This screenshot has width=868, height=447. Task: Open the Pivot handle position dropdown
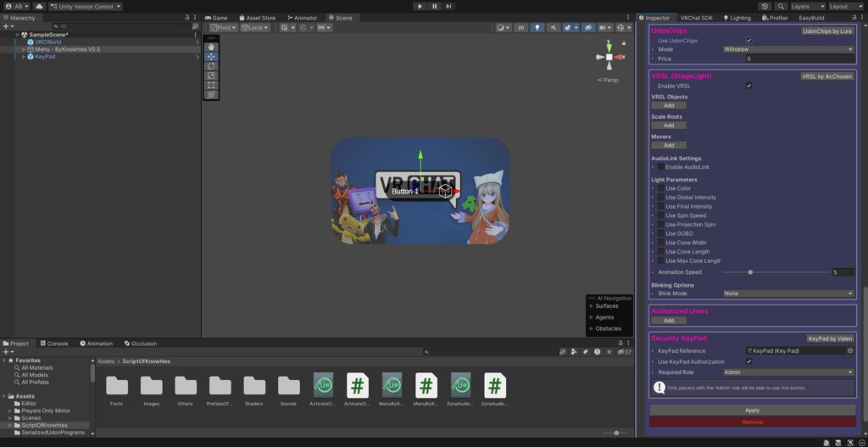pyautogui.click(x=223, y=27)
